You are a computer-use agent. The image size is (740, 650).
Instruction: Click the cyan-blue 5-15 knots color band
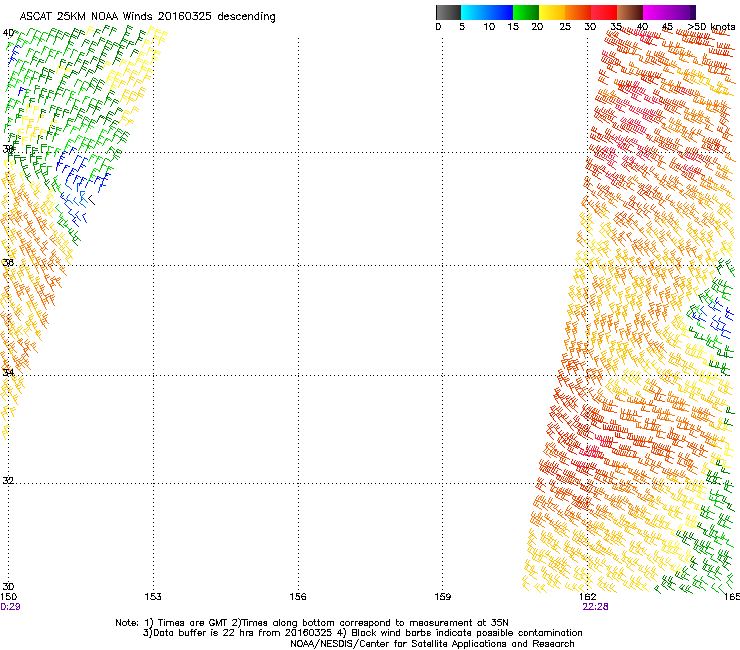click(x=487, y=12)
